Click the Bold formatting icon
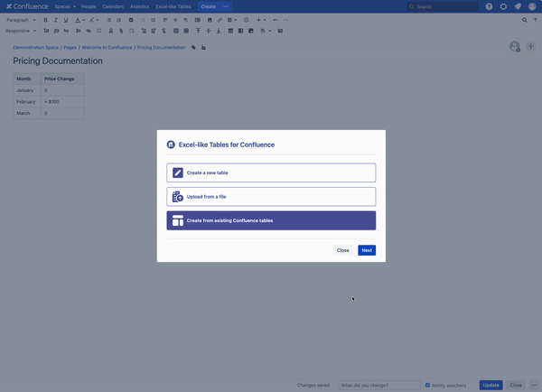 [x=45, y=19]
